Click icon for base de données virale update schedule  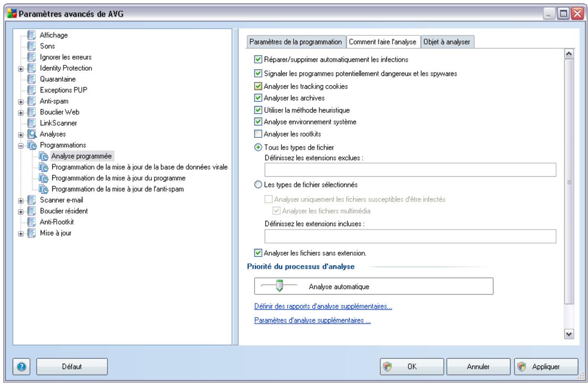44,166
